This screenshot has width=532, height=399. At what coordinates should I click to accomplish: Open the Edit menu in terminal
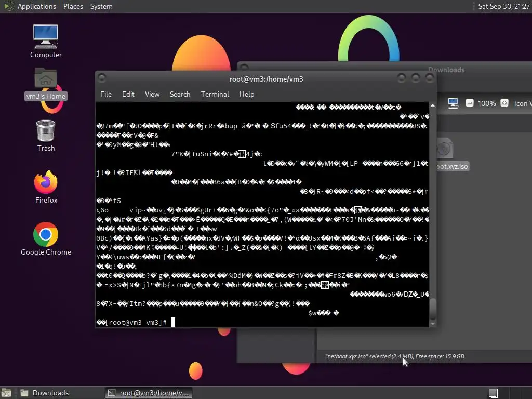[x=128, y=95]
